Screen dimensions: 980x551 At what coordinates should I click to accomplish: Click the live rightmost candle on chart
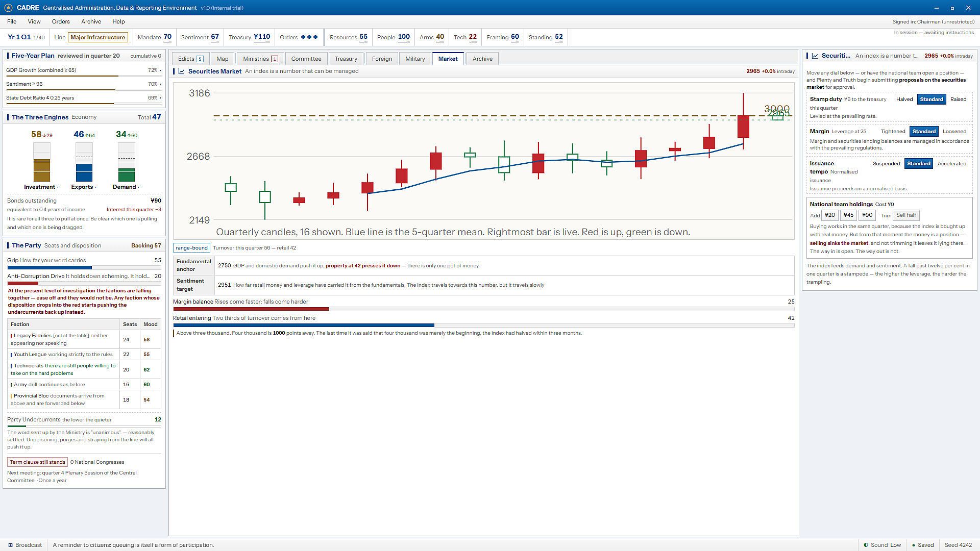click(x=777, y=117)
